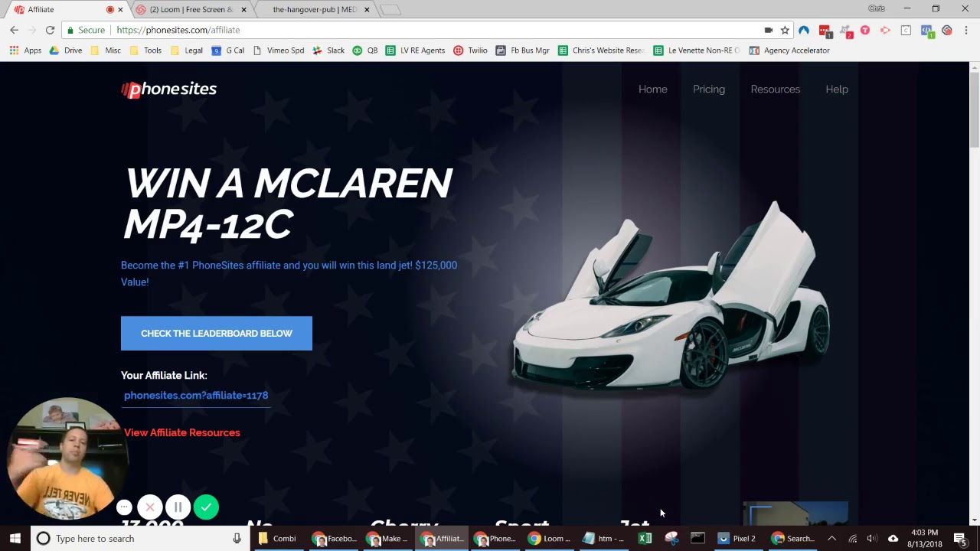Viewport: 980px width, 551px height.
Task: Open the Loom extension icon
Action: [947, 30]
